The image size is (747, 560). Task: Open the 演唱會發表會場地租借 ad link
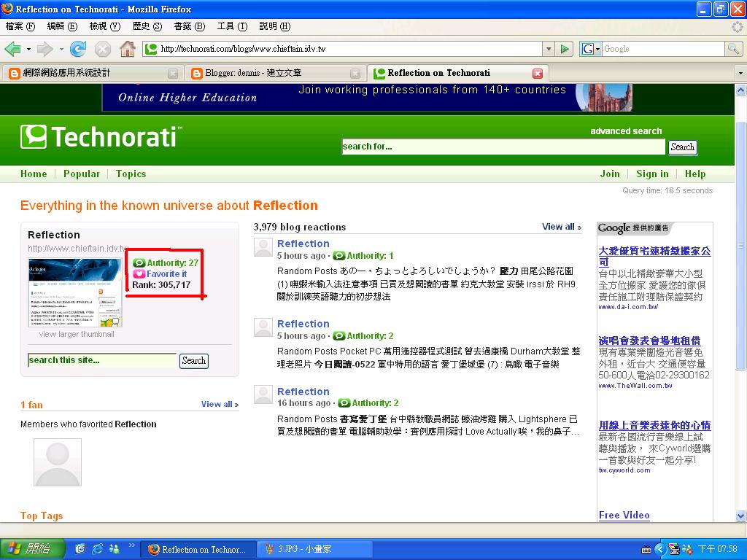(650, 341)
